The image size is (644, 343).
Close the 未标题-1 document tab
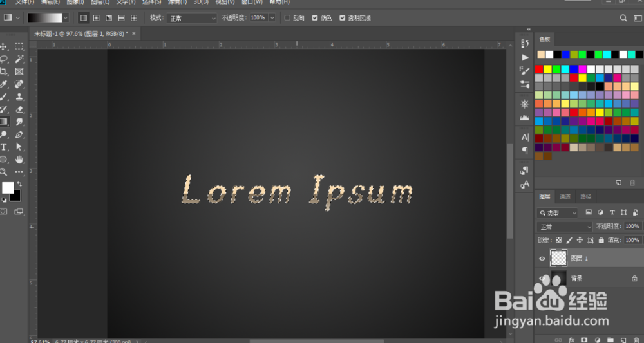click(134, 33)
